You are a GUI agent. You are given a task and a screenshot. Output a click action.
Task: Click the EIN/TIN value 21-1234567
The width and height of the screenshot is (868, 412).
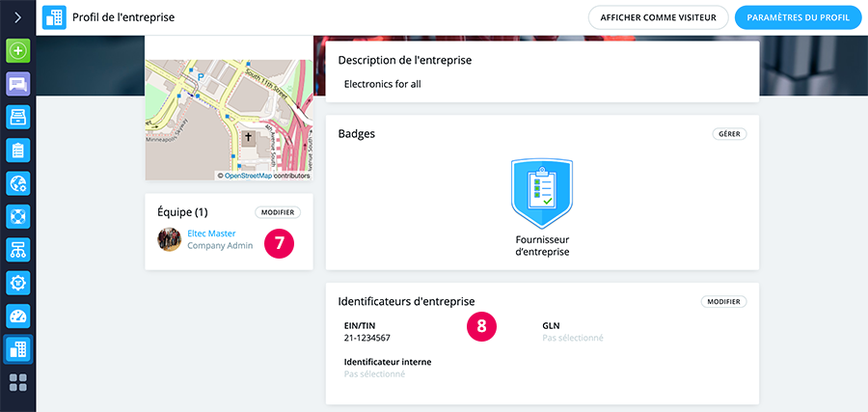click(366, 338)
